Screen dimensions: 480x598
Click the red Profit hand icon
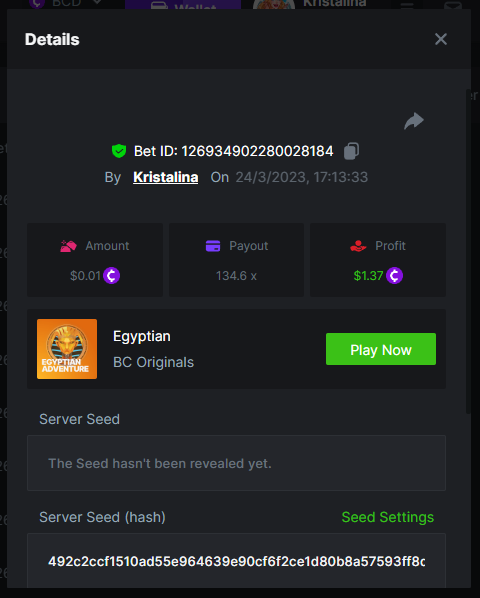click(358, 246)
